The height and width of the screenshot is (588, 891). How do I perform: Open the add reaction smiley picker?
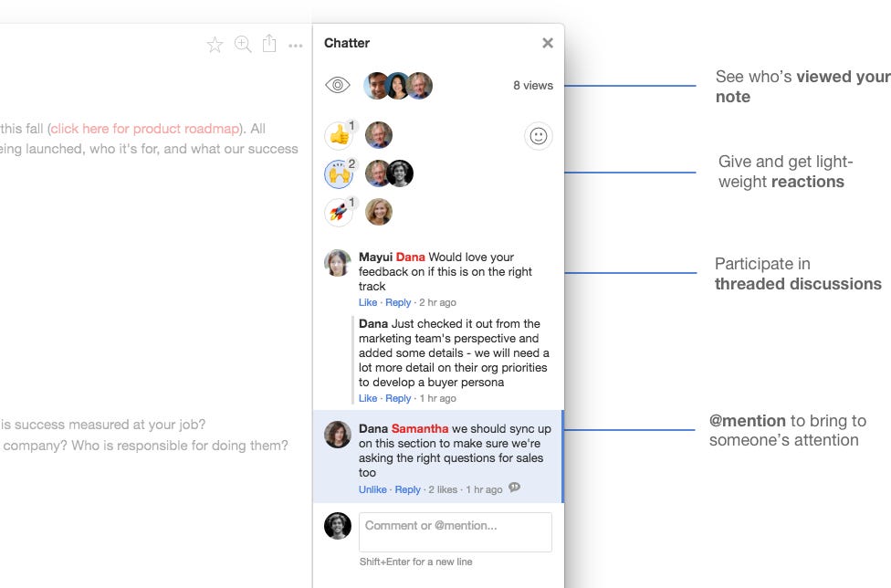point(538,136)
